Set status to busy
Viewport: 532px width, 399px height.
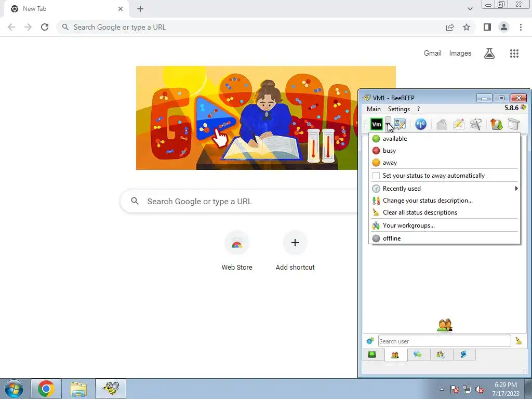tap(445, 151)
